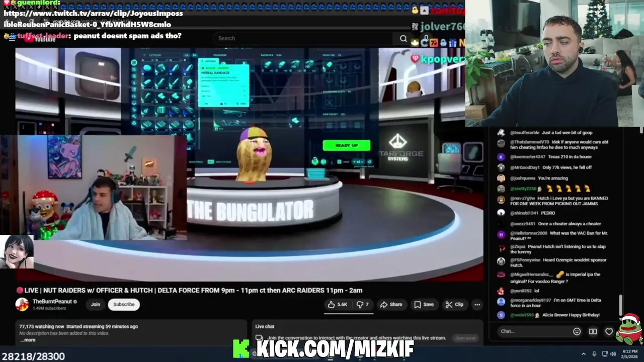644x362 pixels.
Task: Click the heart reaction icon in chat
Action: (x=609, y=331)
